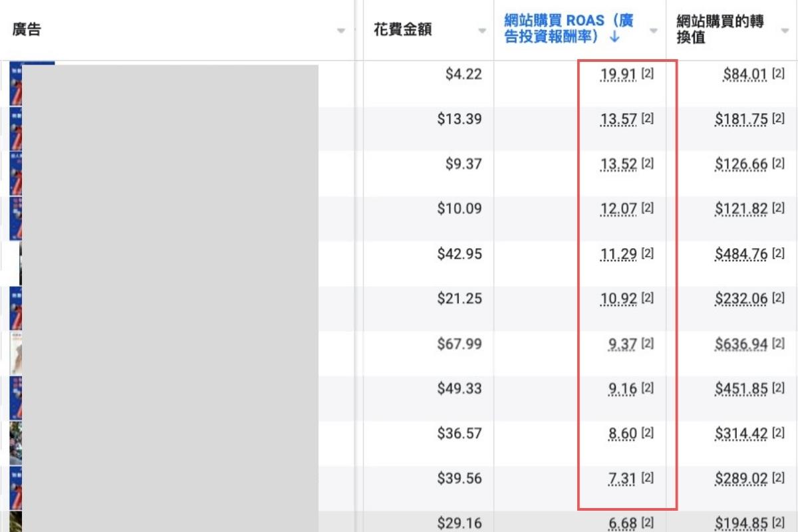Image resolution: width=798 pixels, height=532 pixels.
Task: Click the [2] footnote beside 19.91
Action: click(x=648, y=74)
